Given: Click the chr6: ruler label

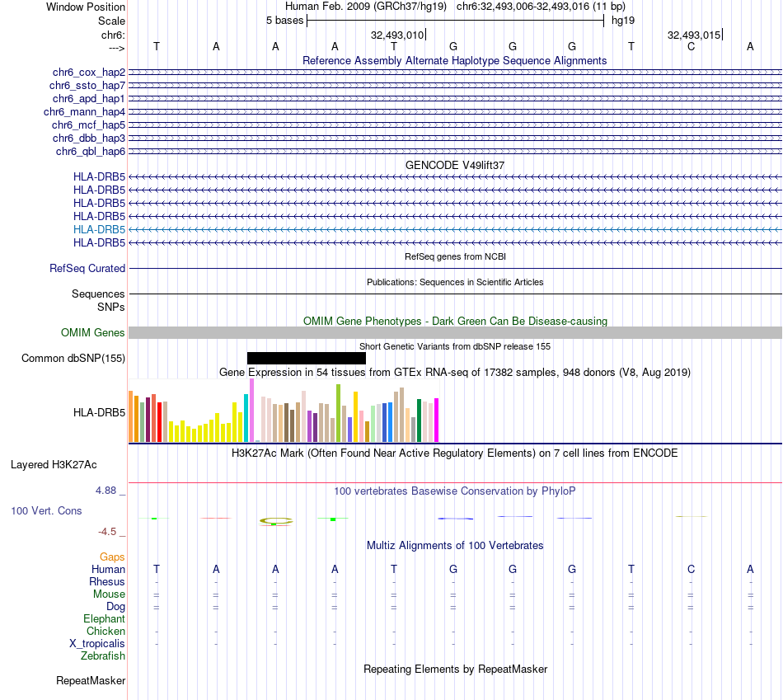Looking at the screenshot, I should 114,35.
